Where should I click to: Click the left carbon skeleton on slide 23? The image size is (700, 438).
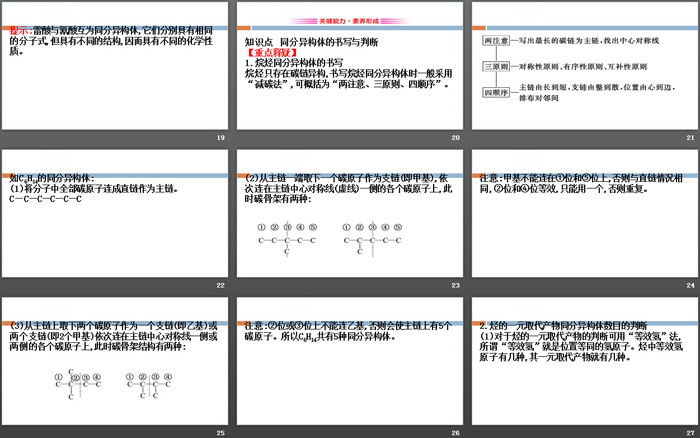coord(287,241)
